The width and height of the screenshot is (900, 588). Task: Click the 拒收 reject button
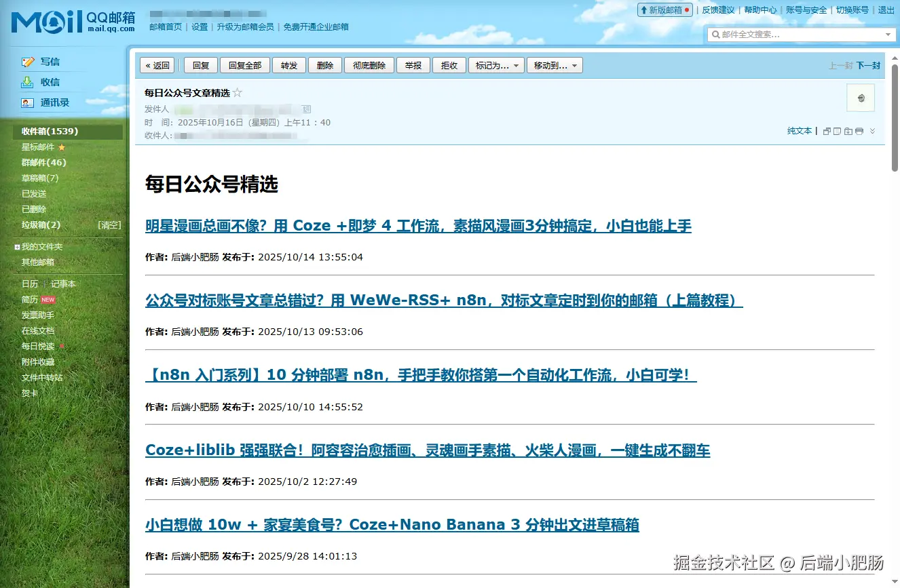[x=449, y=65]
